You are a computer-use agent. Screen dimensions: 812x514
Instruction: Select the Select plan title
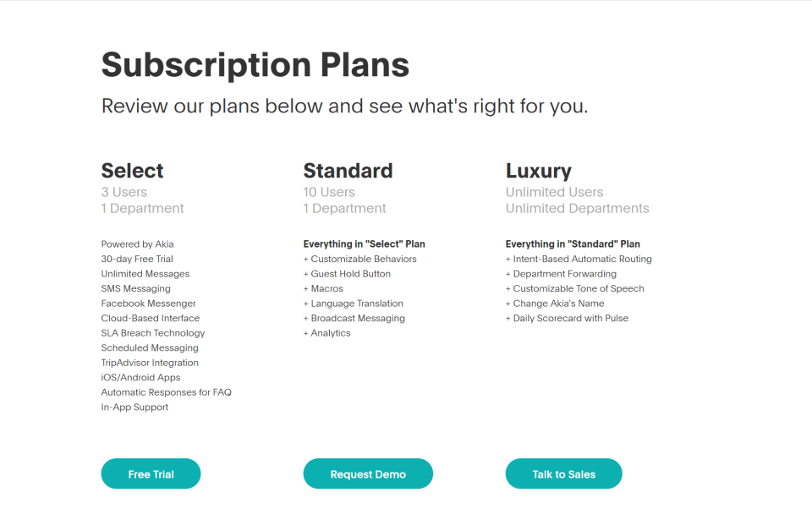coord(132,171)
